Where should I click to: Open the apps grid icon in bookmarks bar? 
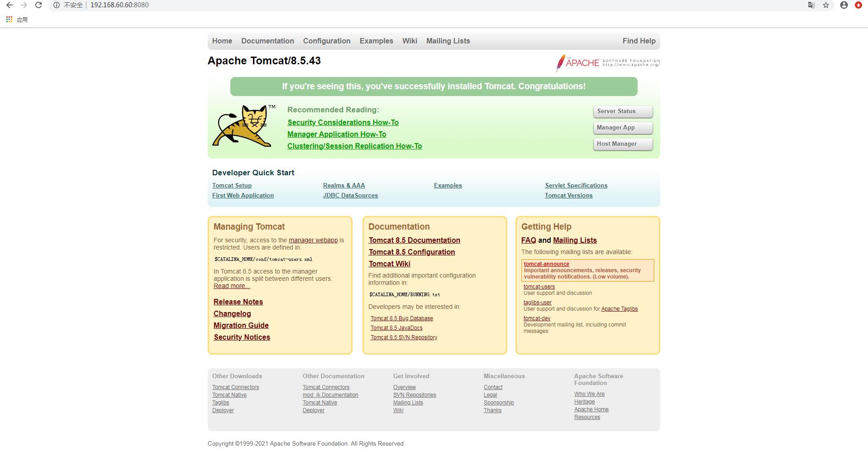click(9, 19)
